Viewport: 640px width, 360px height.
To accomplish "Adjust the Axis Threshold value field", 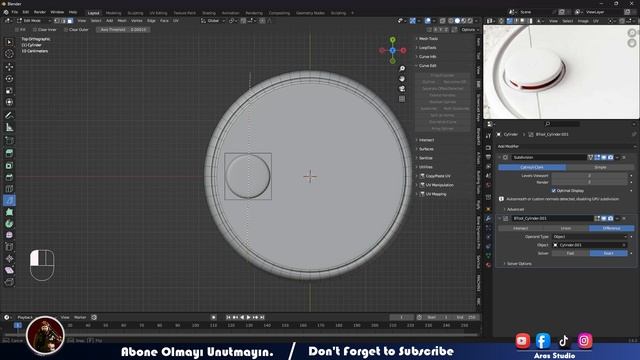I will [123, 30].
